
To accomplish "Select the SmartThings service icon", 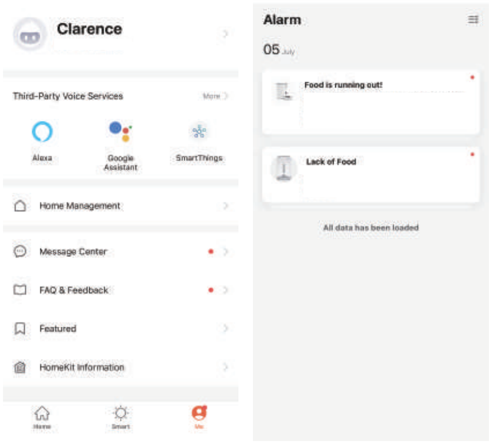I will pyautogui.click(x=199, y=132).
